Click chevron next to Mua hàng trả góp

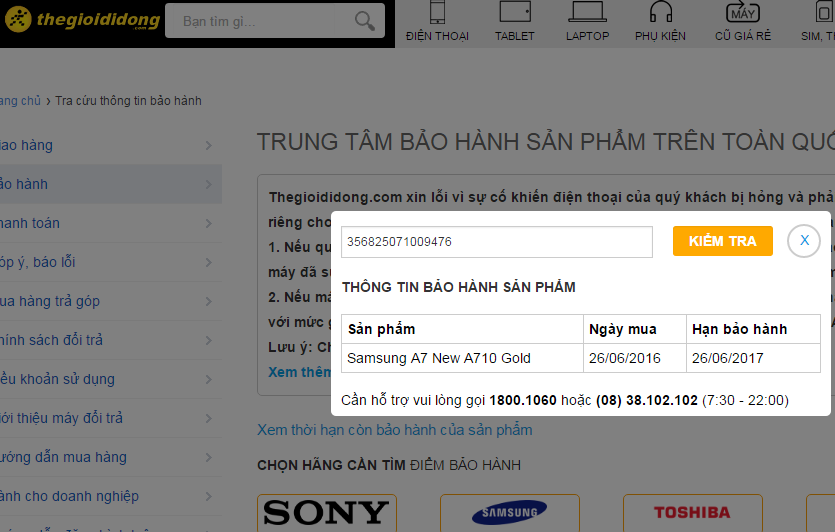pos(209,301)
